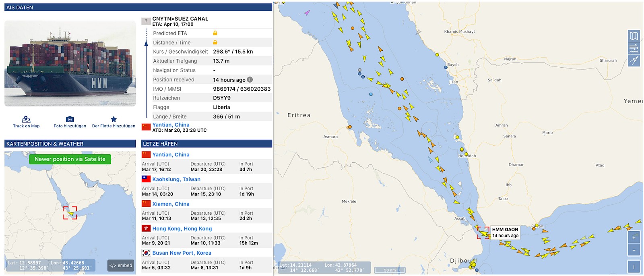Zoom out on the vessel map
Viewport: 644px width, 276px height.
[634, 250]
